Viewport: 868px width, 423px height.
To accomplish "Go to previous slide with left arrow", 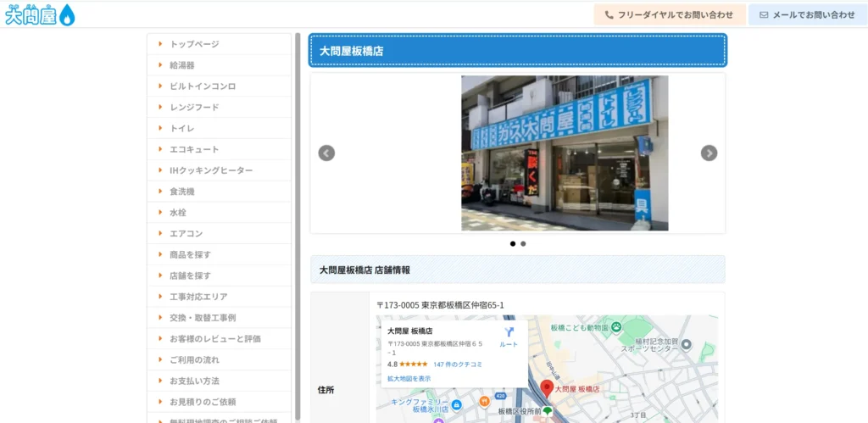I will click(326, 153).
